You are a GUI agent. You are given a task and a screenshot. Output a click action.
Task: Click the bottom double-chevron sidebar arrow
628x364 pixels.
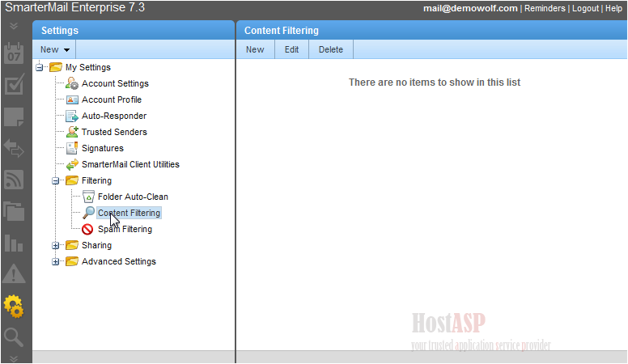(14, 358)
